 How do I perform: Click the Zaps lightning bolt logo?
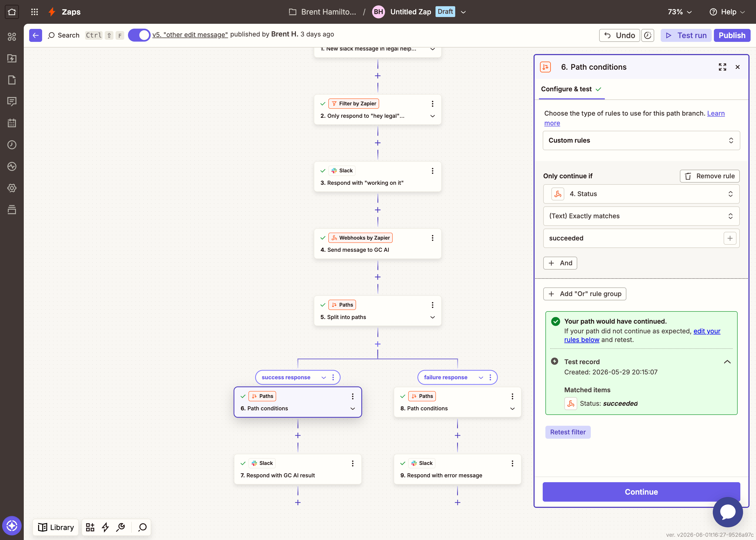[x=52, y=12]
